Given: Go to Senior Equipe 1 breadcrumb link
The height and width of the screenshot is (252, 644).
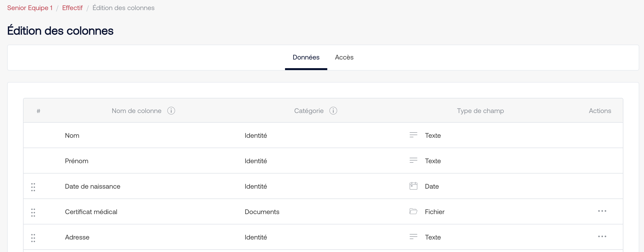Looking at the screenshot, I should click(30, 8).
